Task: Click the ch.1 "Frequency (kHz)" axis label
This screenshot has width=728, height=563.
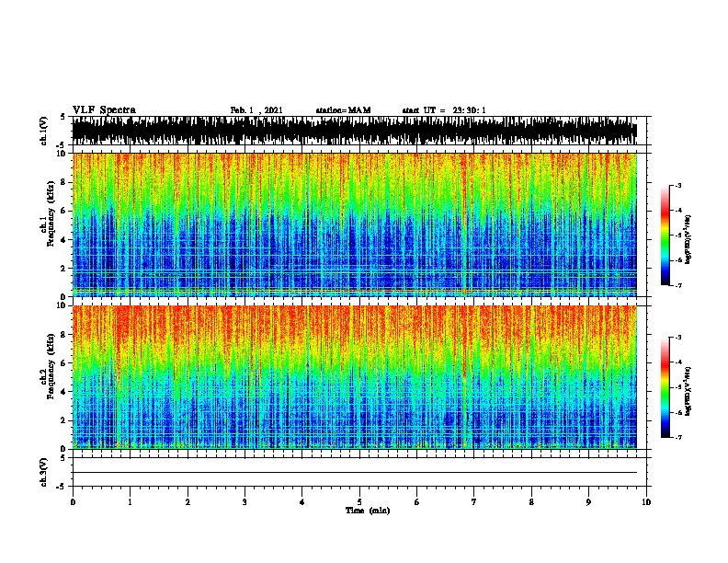Action: click(x=51, y=213)
